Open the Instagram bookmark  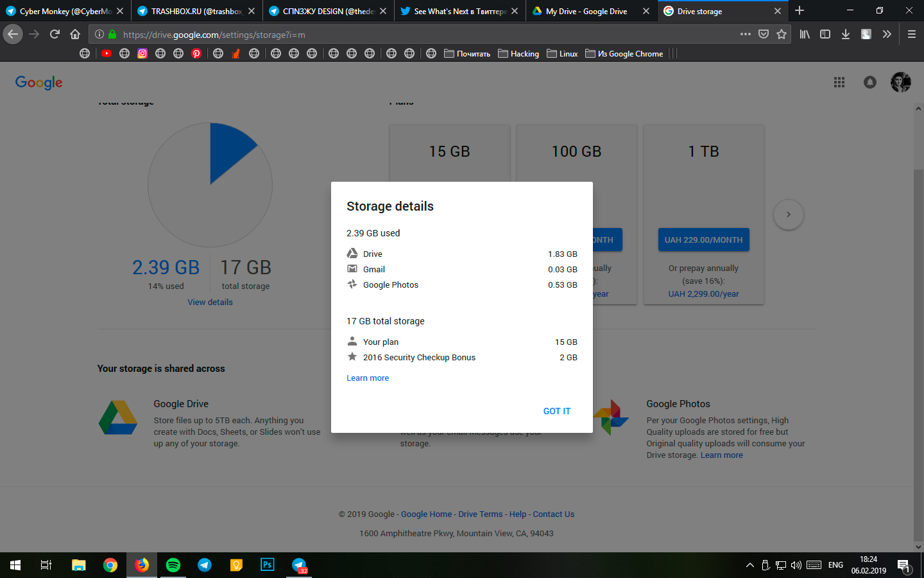142,53
